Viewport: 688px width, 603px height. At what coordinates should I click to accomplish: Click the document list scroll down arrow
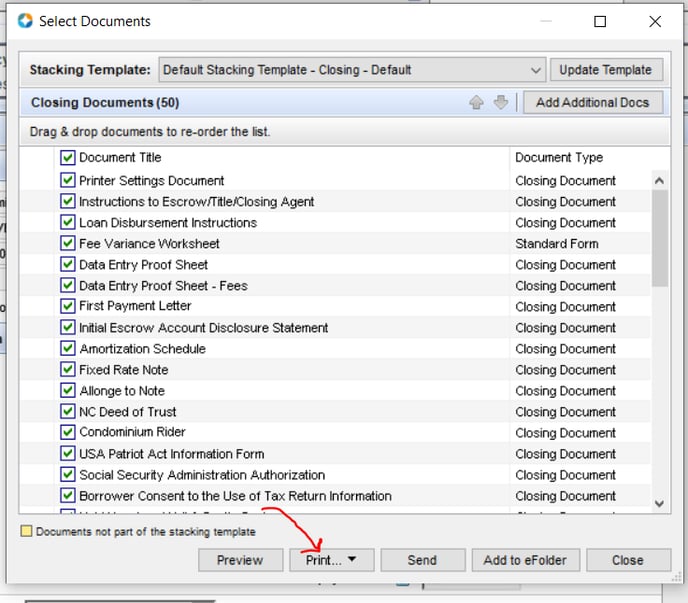coord(659,503)
